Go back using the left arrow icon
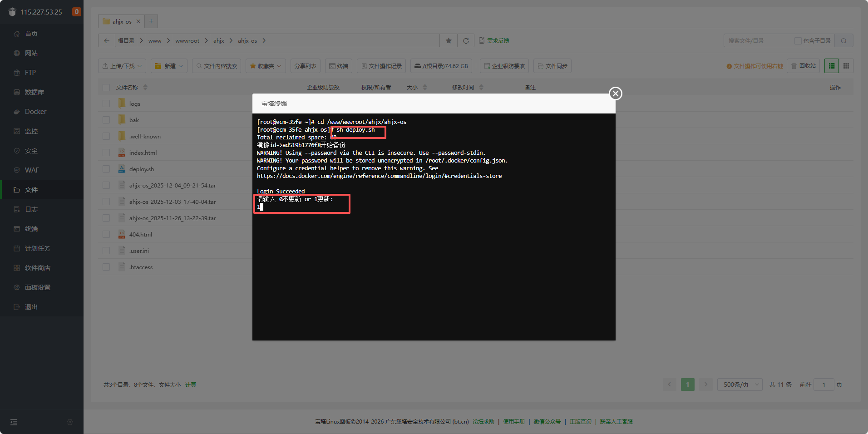This screenshot has width=868, height=434. click(107, 41)
